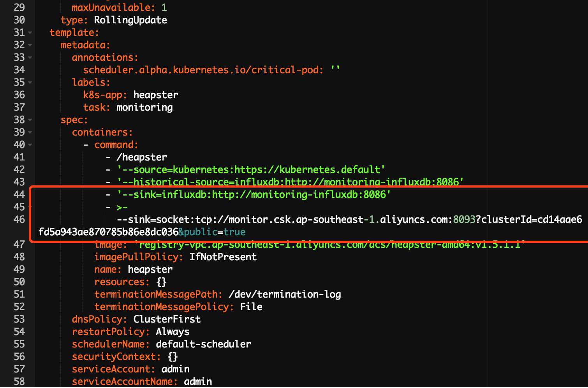
Task: Click the value admin after serviceAccount
Action: pyautogui.click(x=176, y=369)
